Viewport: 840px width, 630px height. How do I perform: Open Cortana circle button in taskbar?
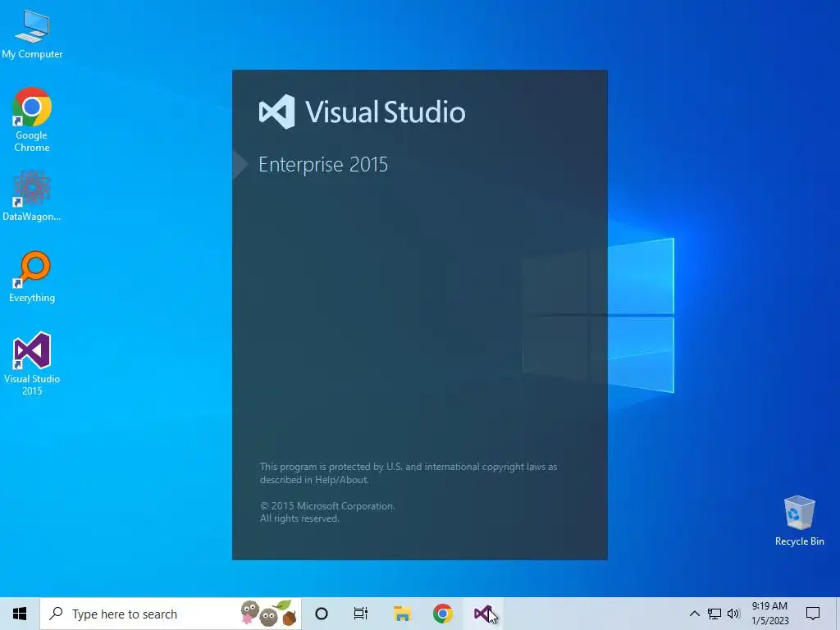pos(322,614)
